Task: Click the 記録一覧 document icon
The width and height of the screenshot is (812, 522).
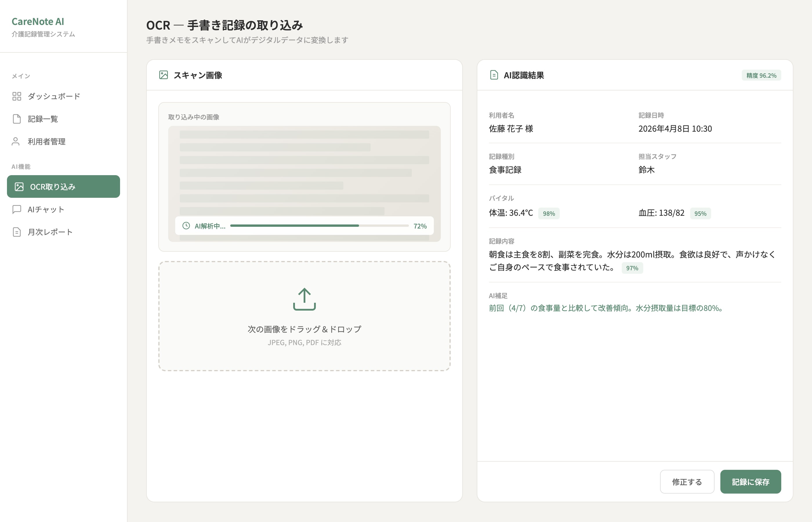Action: [x=17, y=119]
